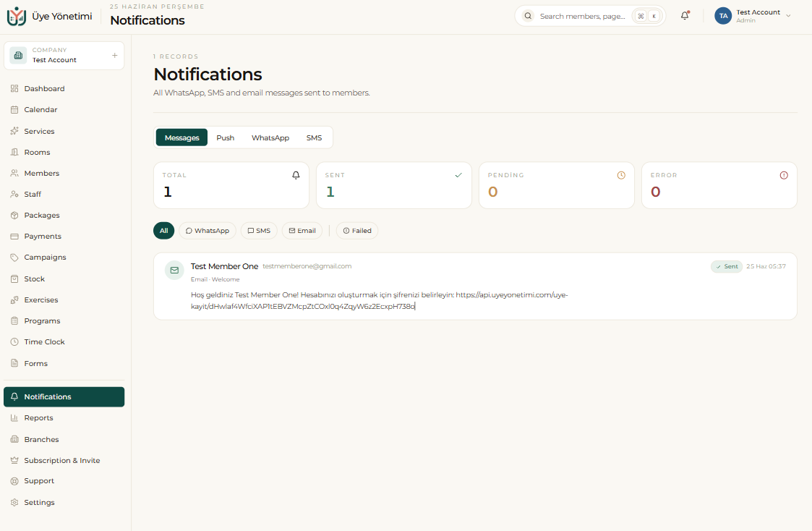Add a company with the plus icon
812x531 pixels.
[x=114, y=56]
